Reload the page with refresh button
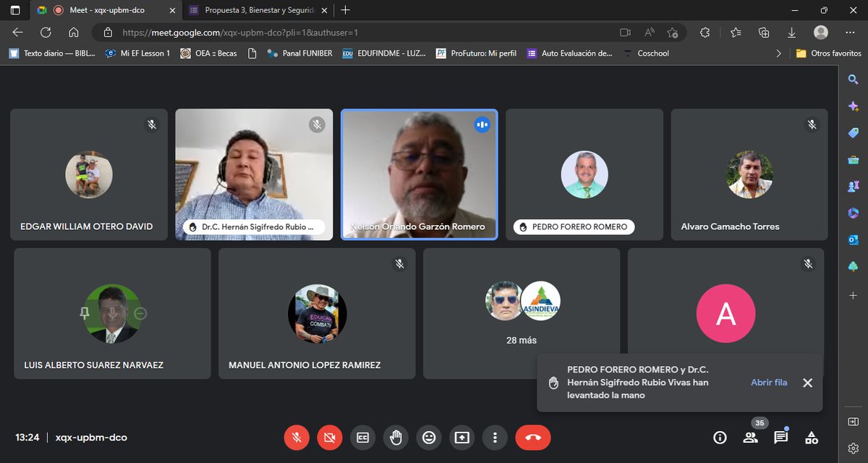868x463 pixels. pyautogui.click(x=46, y=33)
